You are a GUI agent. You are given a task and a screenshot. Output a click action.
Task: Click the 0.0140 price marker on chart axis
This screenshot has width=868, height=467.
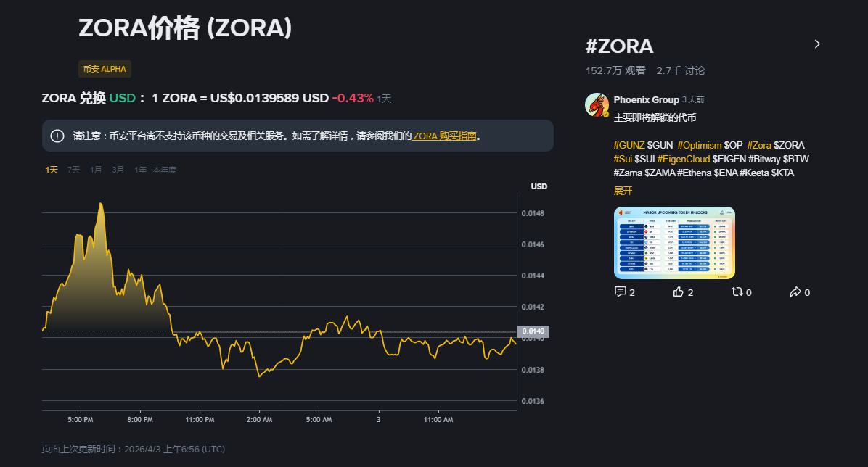point(533,331)
